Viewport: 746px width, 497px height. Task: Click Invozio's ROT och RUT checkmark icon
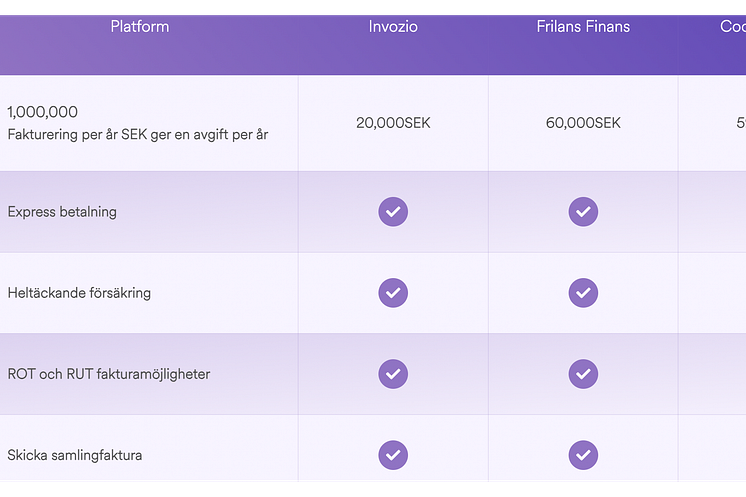(393, 374)
